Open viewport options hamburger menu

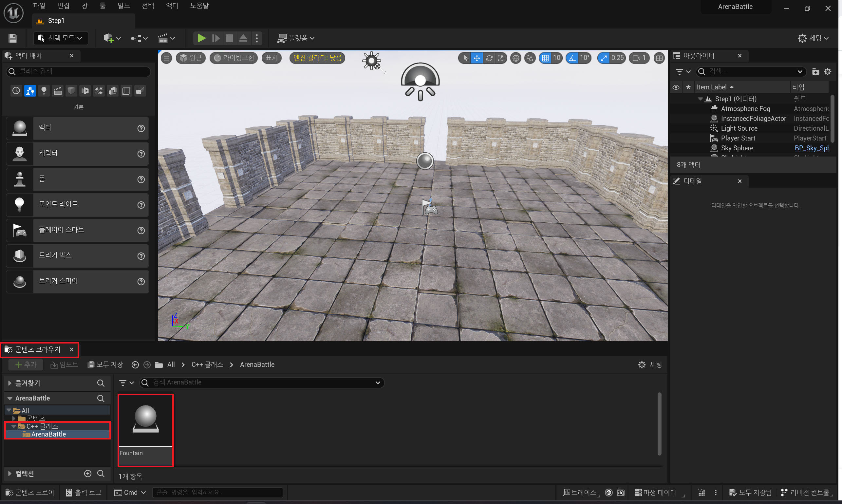[x=166, y=58]
